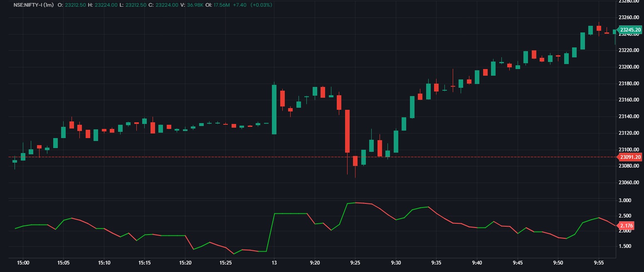
Task: Click the 13 date marker on the time axis
Action: pos(275,263)
